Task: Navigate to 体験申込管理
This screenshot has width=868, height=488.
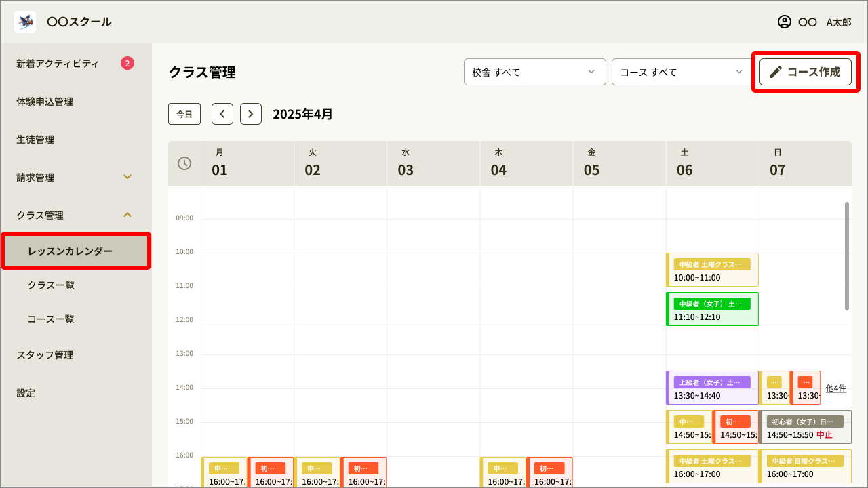Action: (45, 102)
